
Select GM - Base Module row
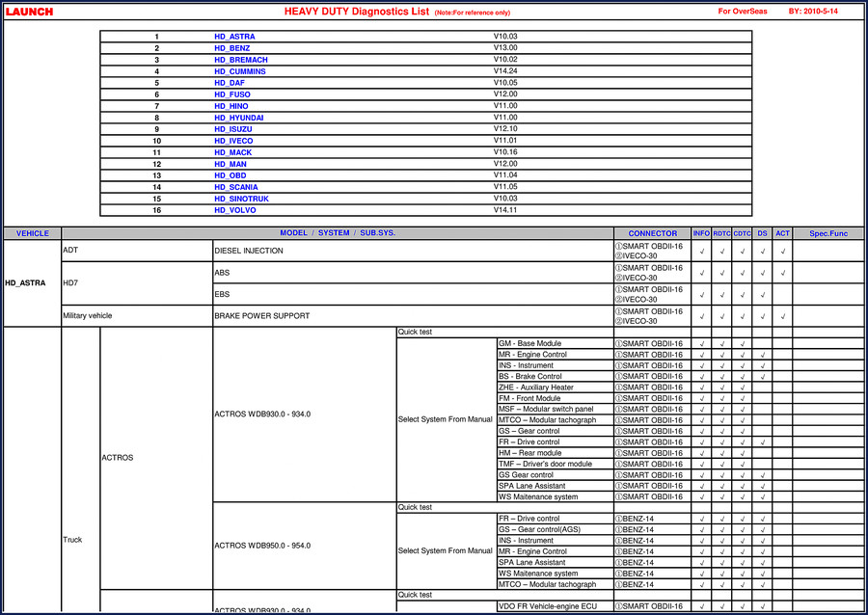pos(556,343)
